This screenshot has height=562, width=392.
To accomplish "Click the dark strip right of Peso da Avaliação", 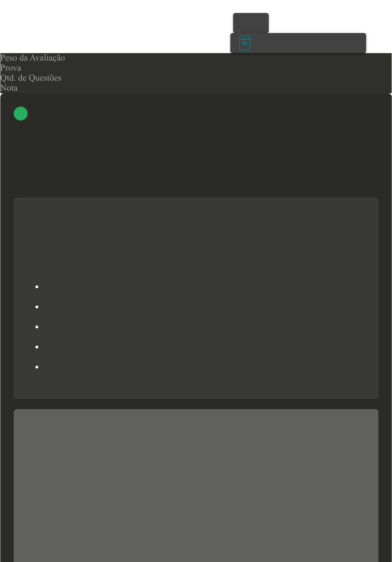I will pos(228,58).
